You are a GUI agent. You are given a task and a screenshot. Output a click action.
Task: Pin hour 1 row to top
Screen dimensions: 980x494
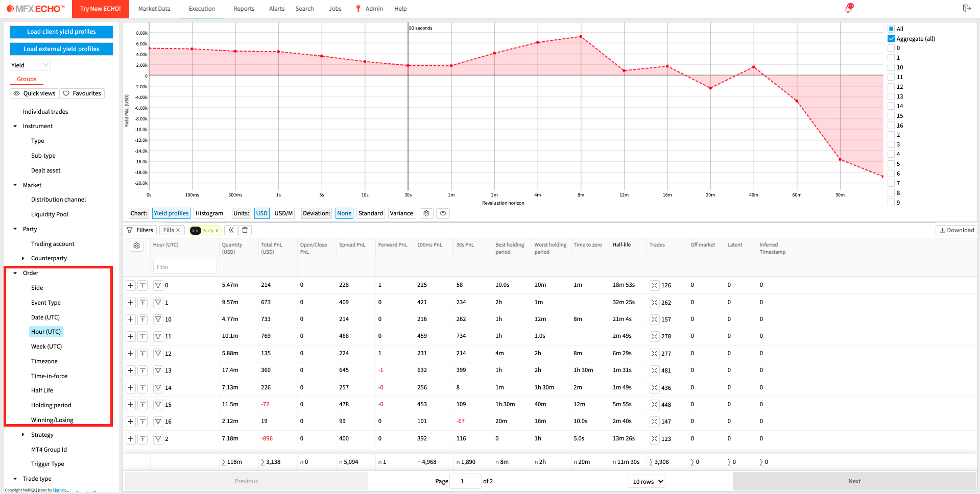143,303
